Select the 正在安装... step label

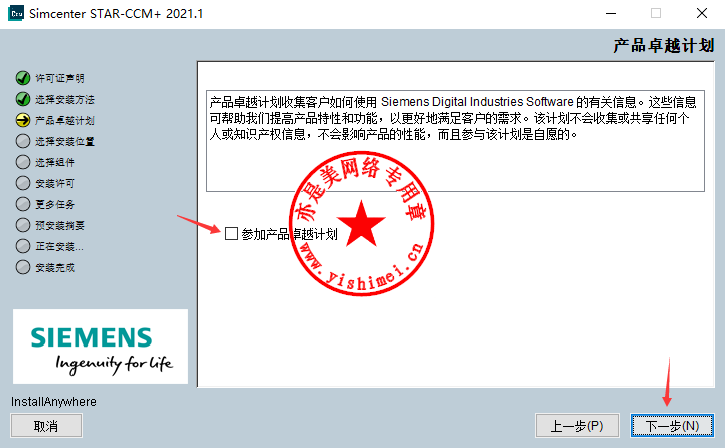click(x=59, y=246)
